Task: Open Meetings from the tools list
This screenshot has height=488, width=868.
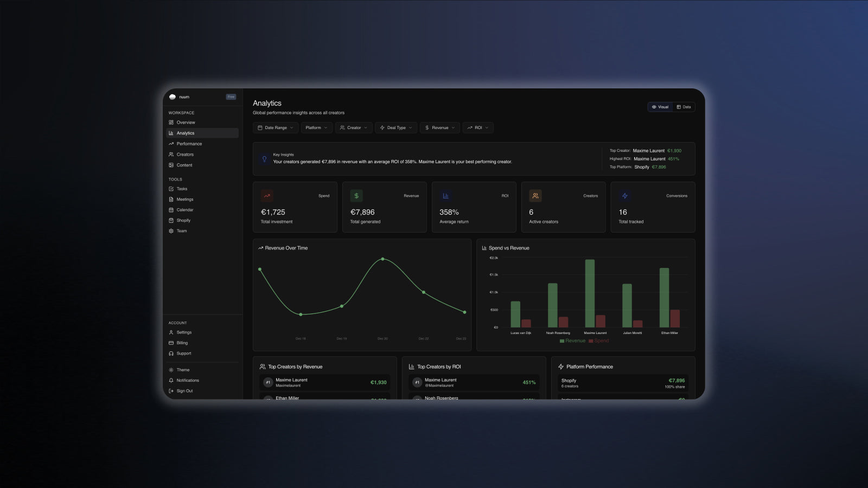Action: pyautogui.click(x=184, y=200)
